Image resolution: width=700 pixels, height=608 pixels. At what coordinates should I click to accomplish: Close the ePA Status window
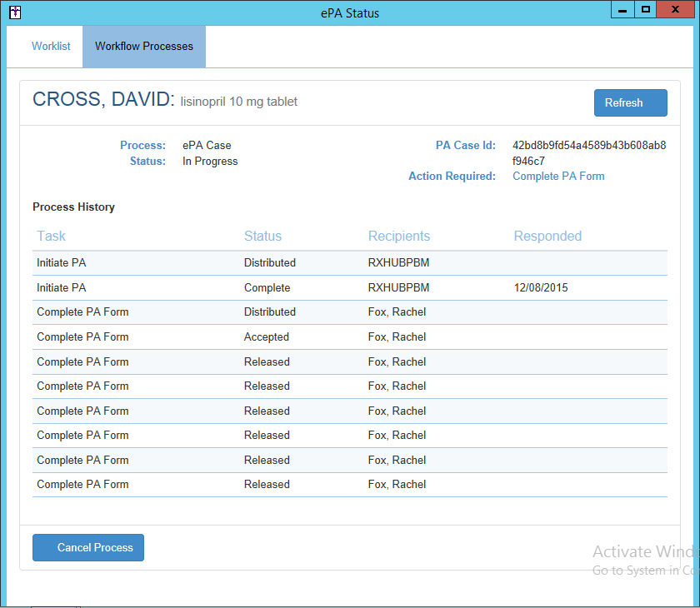click(677, 9)
